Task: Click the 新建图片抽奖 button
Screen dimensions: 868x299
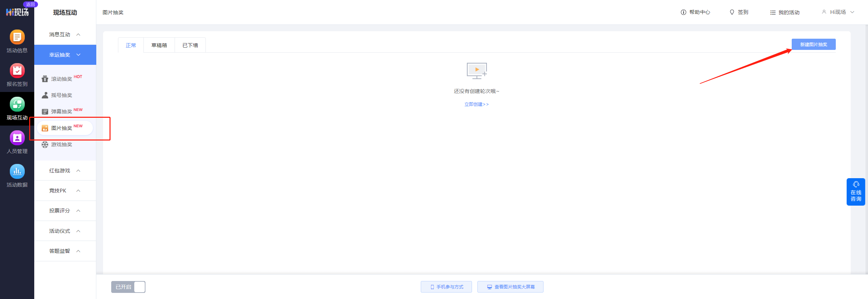Action: point(813,44)
